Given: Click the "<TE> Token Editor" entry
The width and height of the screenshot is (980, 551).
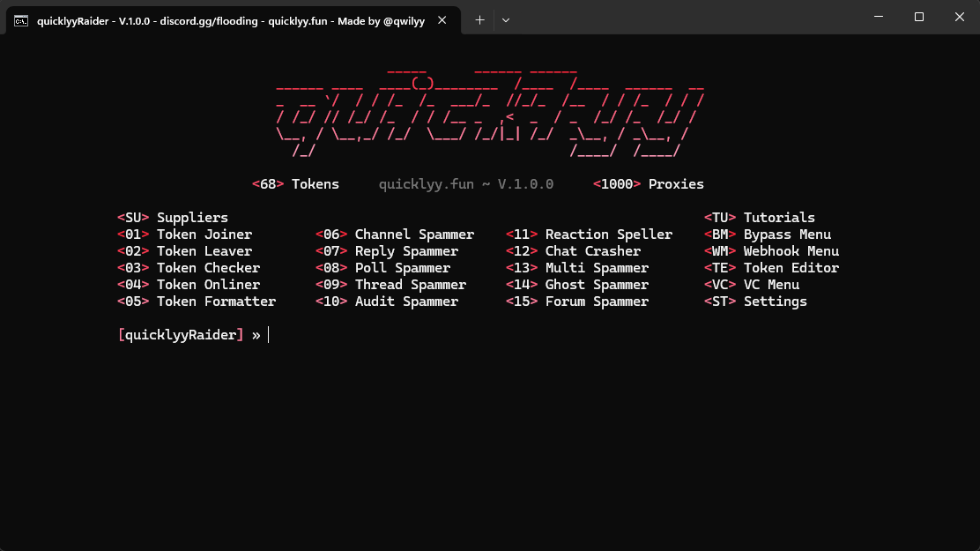Looking at the screenshot, I should [771, 268].
